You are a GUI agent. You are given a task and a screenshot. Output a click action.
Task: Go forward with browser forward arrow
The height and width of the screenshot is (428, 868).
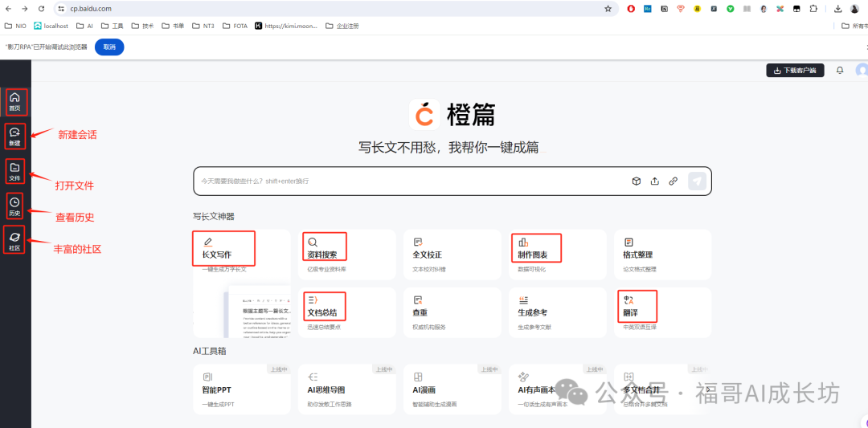(x=24, y=9)
